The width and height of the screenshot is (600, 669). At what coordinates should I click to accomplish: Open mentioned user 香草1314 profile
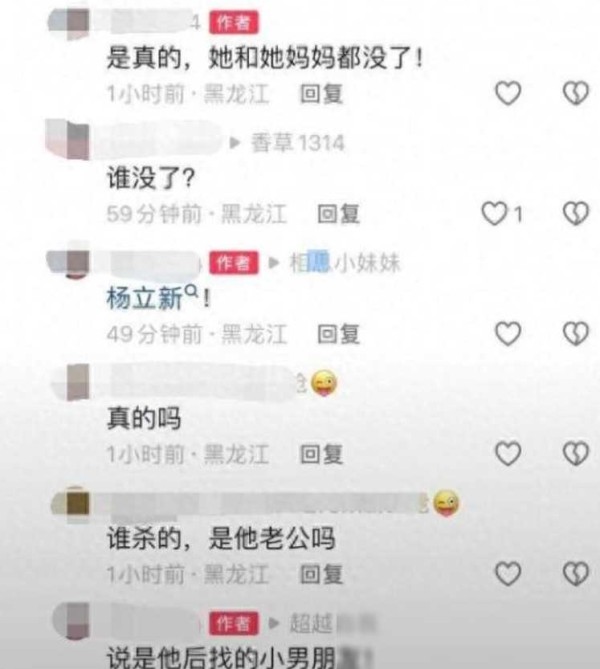tap(297, 143)
